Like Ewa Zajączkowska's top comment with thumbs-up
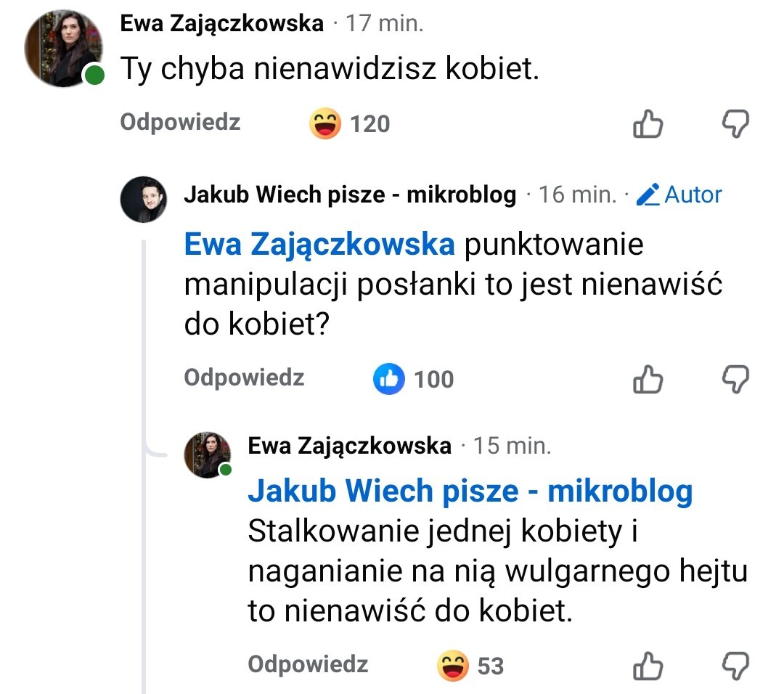 [x=648, y=125]
